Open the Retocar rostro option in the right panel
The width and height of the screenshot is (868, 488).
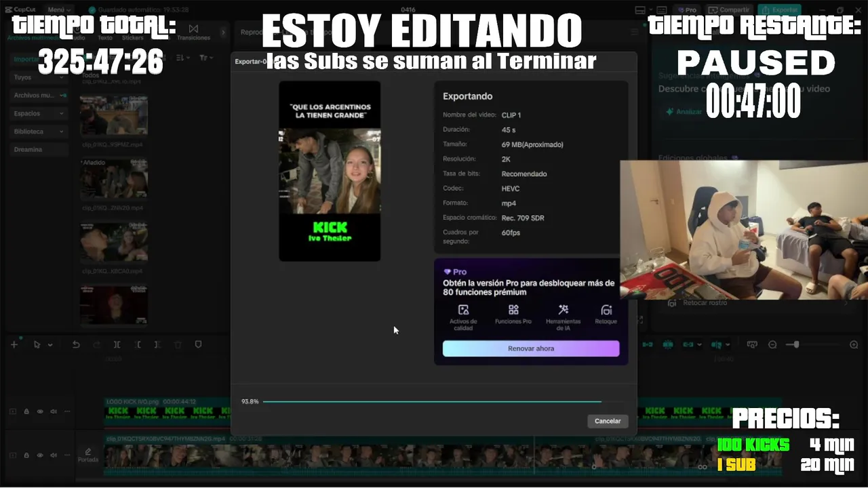(x=705, y=303)
